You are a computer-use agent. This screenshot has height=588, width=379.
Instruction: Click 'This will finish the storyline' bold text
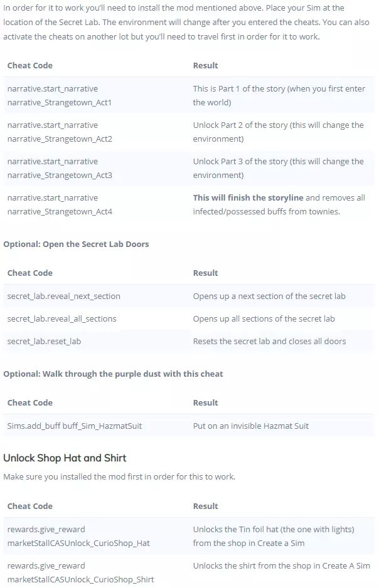[248, 197]
